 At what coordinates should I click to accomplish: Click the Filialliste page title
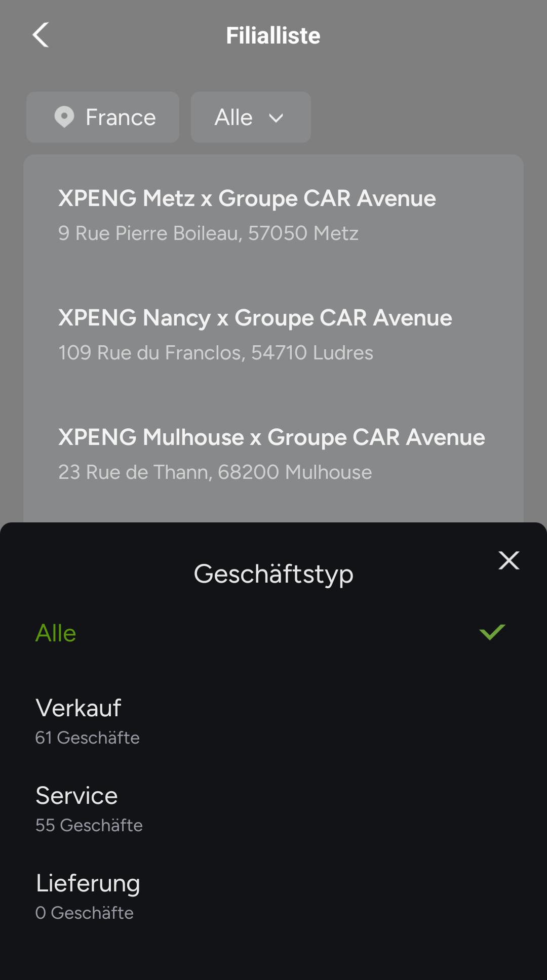click(x=273, y=35)
